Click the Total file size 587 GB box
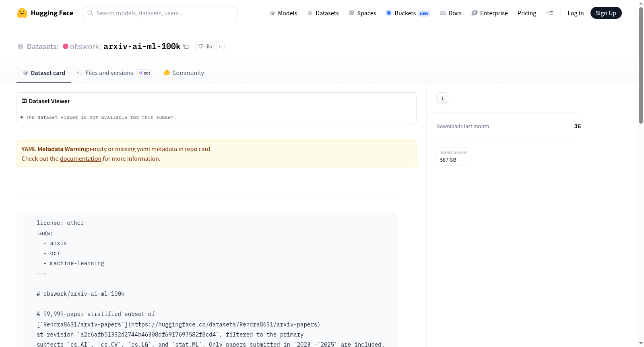This screenshot has width=644, height=347. [453, 156]
